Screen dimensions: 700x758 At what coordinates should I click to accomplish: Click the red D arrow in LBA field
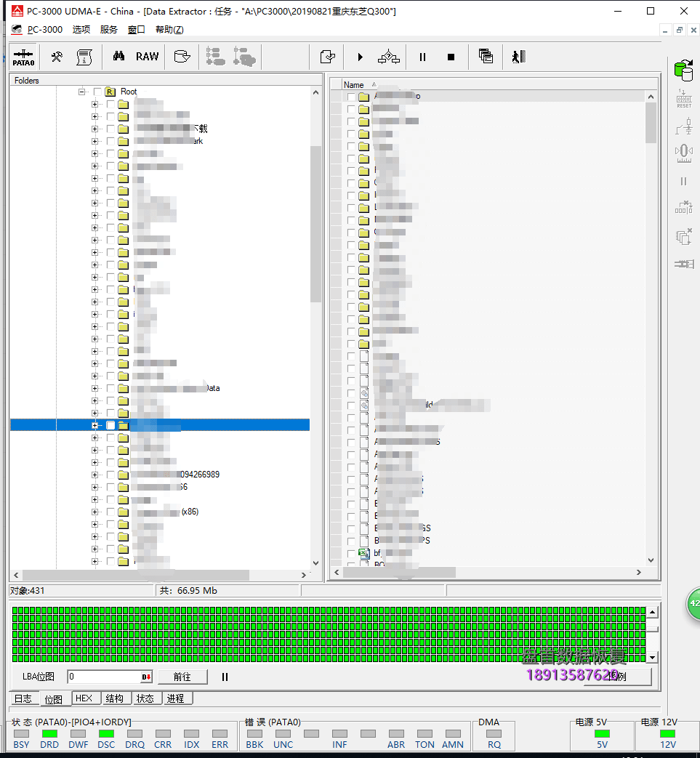146,677
